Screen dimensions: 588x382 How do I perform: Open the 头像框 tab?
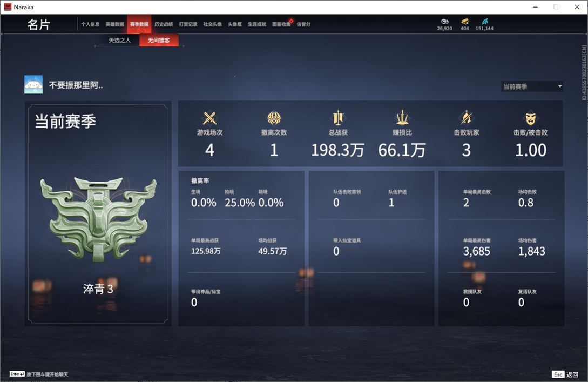pos(235,24)
